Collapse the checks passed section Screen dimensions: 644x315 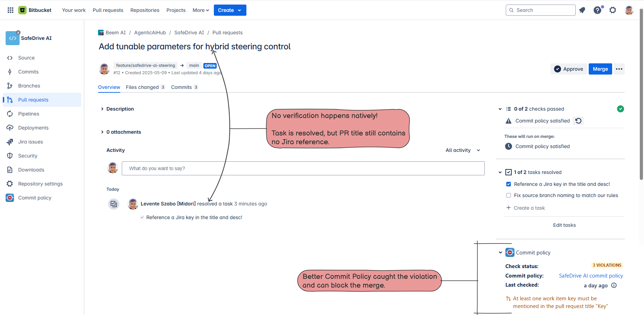500,109
